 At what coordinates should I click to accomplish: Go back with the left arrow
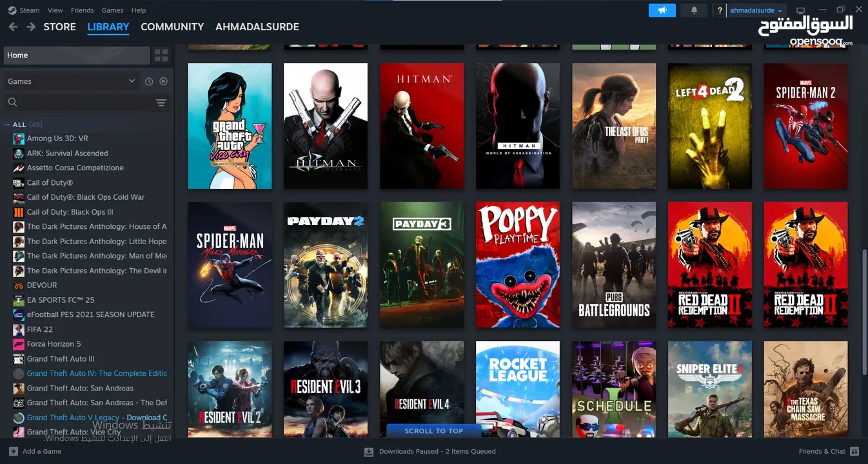click(13, 27)
